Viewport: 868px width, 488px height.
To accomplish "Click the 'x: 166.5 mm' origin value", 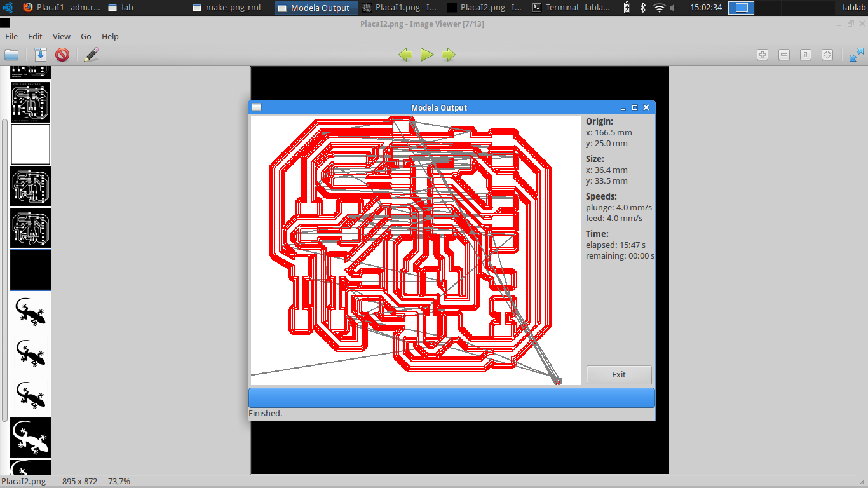I will point(609,132).
